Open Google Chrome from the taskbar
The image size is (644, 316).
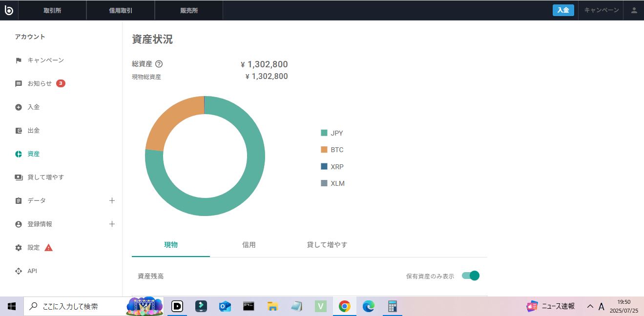click(345, 306)
